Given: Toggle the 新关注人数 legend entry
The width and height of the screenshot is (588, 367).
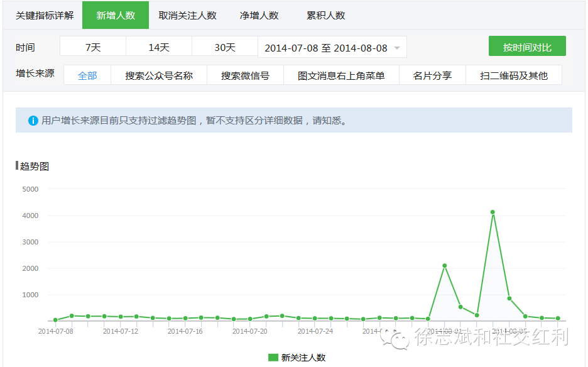Looking at the screenshot, I should 297,358.
